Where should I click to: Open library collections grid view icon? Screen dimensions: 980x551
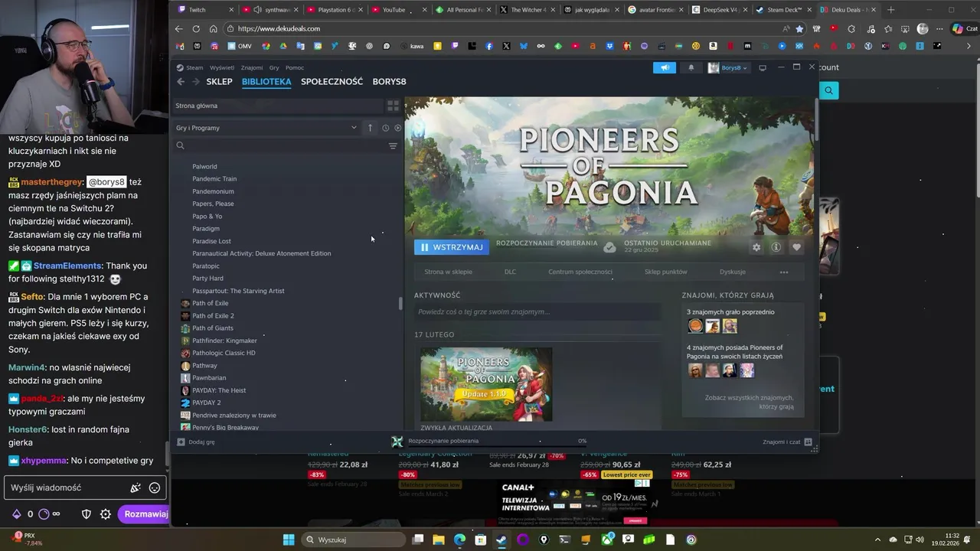point(393,106)
